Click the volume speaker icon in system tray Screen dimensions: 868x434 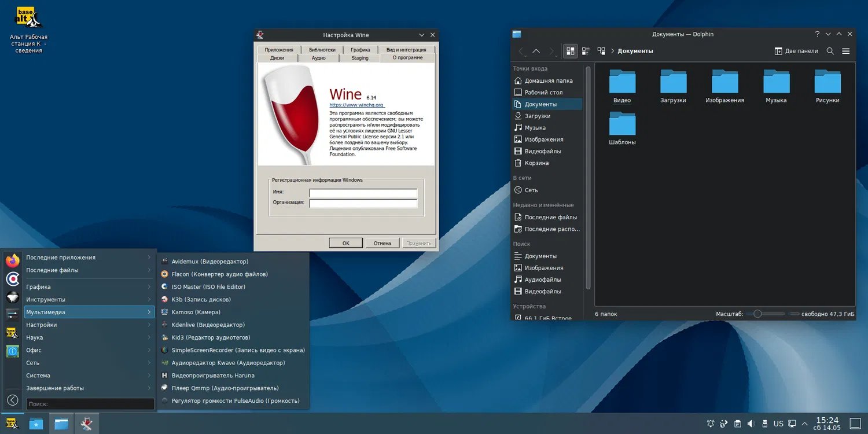751,424
